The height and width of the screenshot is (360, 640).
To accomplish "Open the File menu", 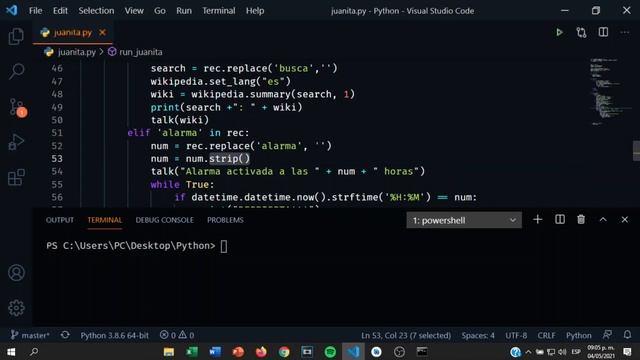I will [x=36, y=11].
